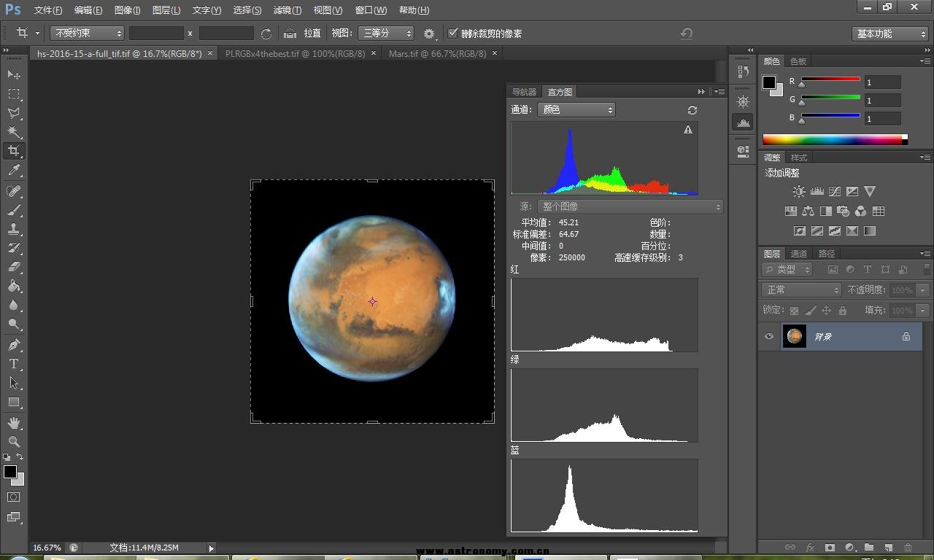The image size is (934, 560).
Task: Open the blend mode 正常 dropdown
Action: point(802,290)
